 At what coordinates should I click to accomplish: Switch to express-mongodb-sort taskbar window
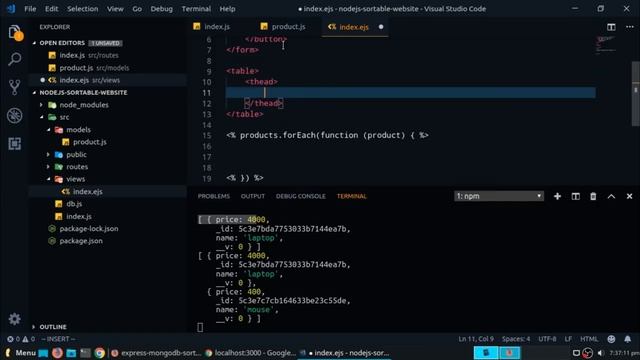point(156,353)
